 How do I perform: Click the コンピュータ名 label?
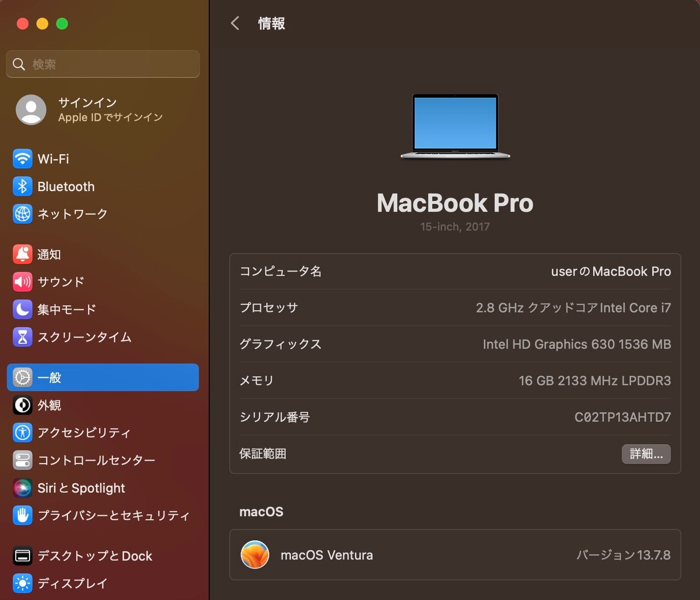point(281,271)
